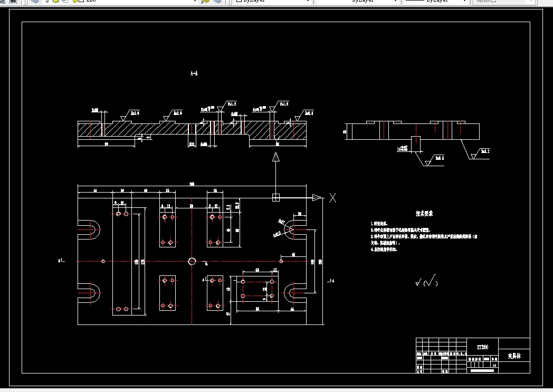
Task: Open the lineweight ByLayer dropdown
Action: (x=435, y=1)
